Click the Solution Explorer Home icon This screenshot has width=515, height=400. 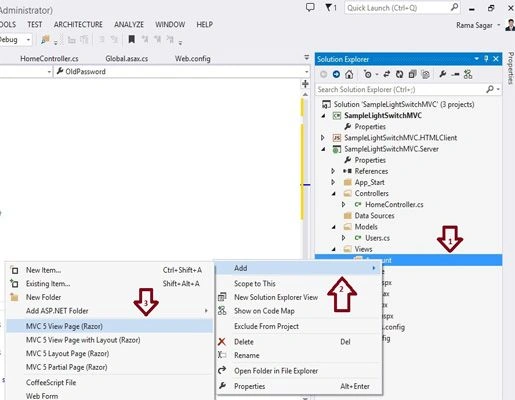pos(349,74)
